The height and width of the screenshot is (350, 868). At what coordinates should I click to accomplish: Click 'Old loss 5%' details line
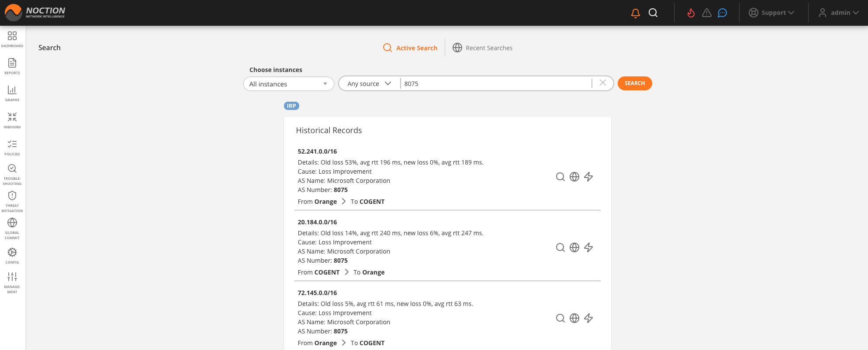tap(385, 304)
